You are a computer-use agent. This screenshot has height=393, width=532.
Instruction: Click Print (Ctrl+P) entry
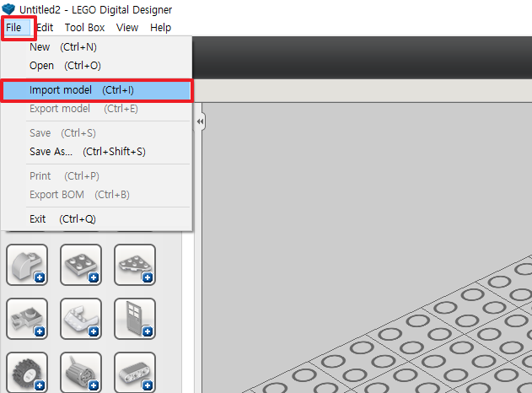click(96, 176)
